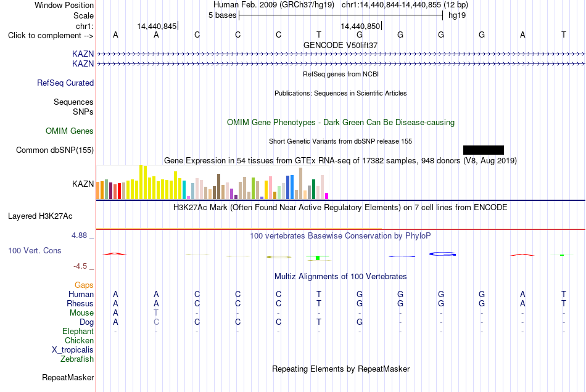Click the KAZN GTEx expression bar chart
The image size is (586, 392).
(212, 182)
